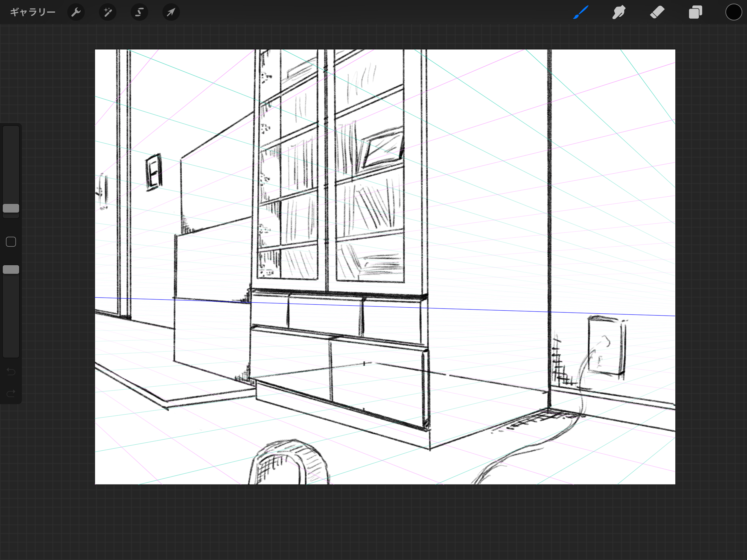Open the black color picker circle
Image resolution: width=747 pixels, height=560 pixels.
(x=734, y=12)
